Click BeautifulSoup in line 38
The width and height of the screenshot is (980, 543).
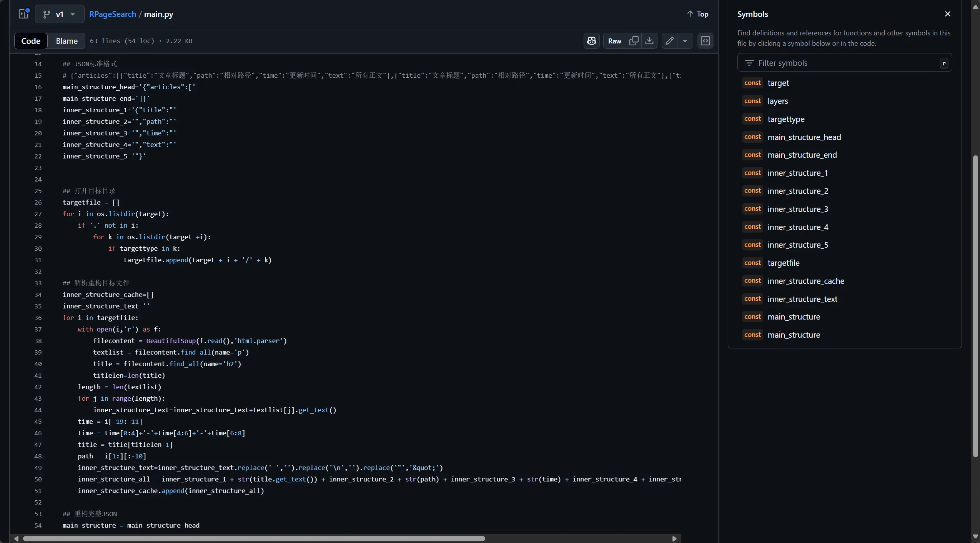point(171,341)
